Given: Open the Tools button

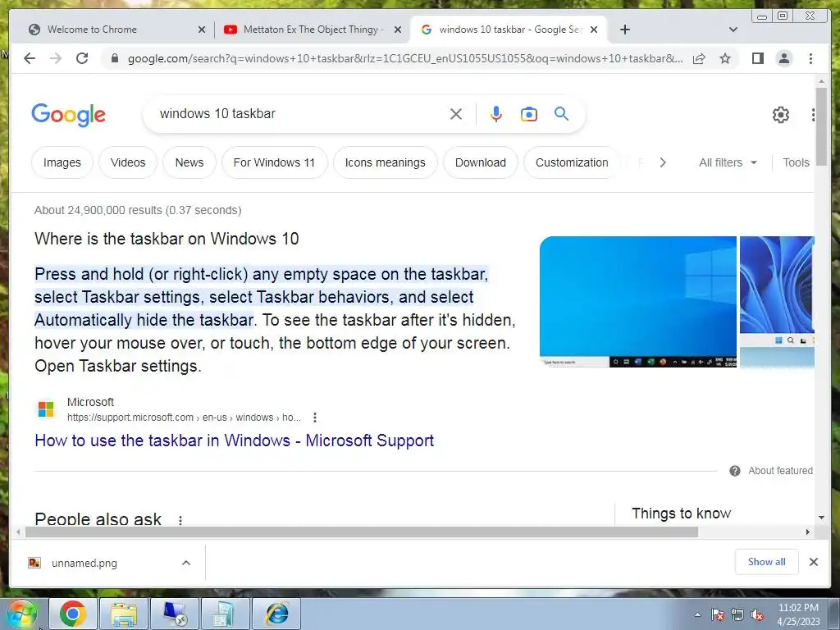Looking at the screenshot, I should pyautogui.click(x=796, y=162).
